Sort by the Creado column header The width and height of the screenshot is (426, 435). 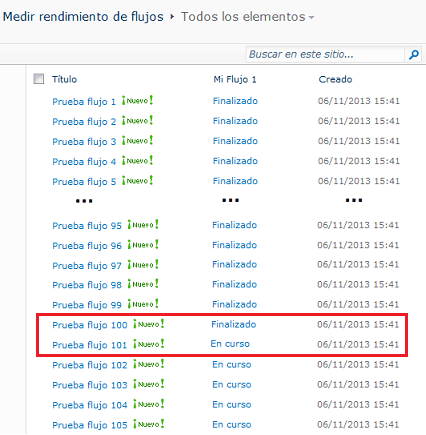click(335, 79)
